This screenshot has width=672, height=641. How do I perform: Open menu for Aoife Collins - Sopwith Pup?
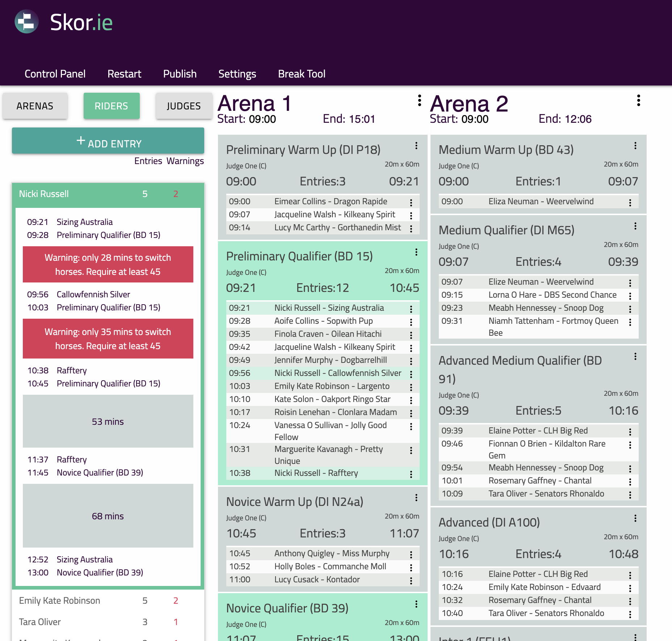411,322
